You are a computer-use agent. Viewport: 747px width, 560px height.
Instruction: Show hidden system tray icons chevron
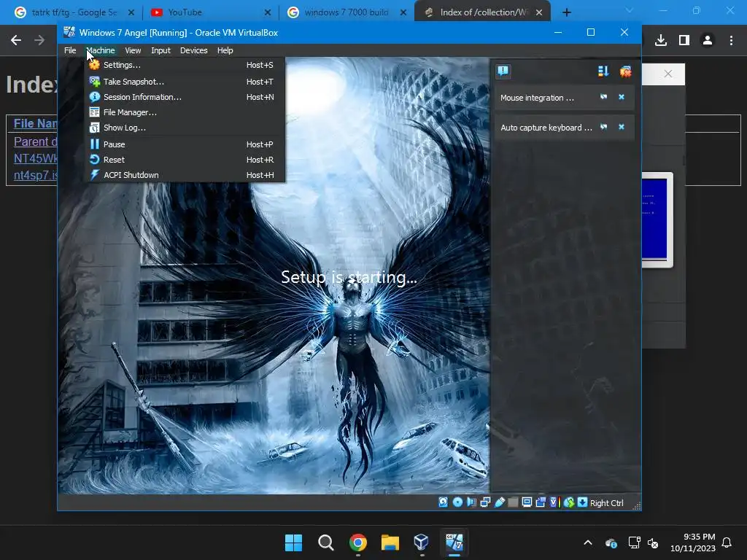click(588, 542)
